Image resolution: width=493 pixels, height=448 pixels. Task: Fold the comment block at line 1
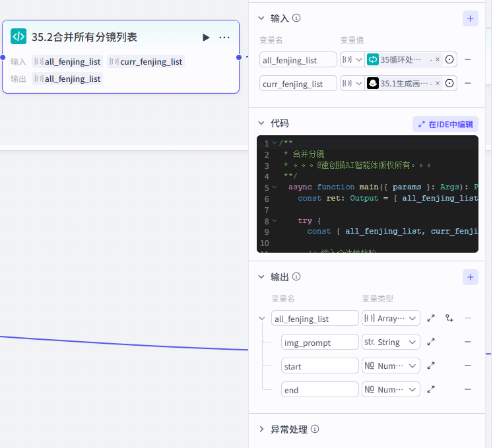[x=275, y=143]
